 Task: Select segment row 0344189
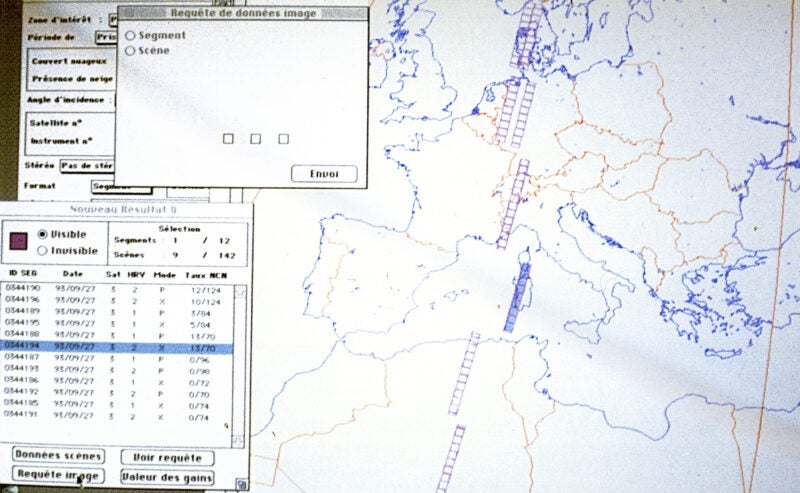pyautogui.click(x=116, y=312)
